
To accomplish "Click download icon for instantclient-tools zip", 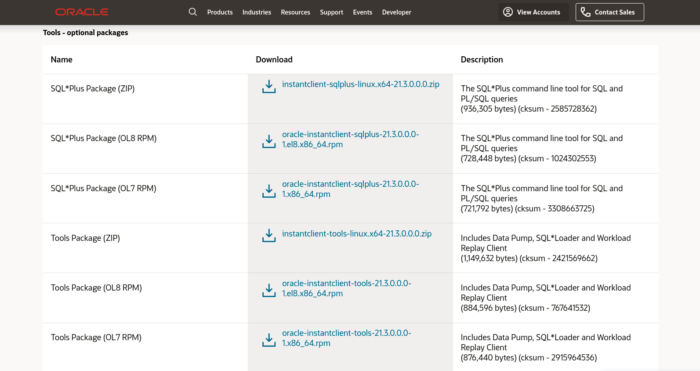I will tap(269, 236).
